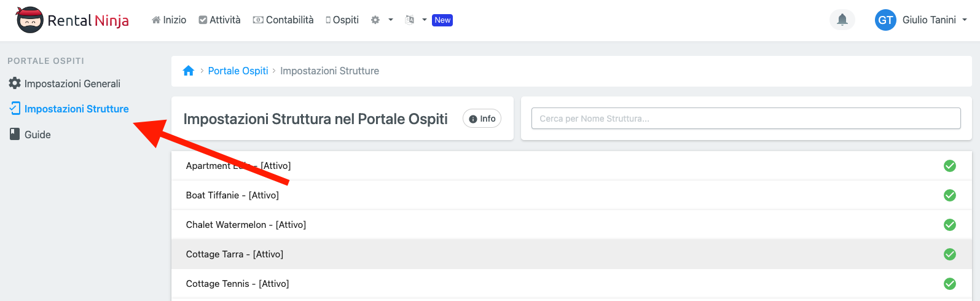Screen dimensions: 980x301
Task: Expand the Giulio Tanini user dropdown
Action: point(964,20)
